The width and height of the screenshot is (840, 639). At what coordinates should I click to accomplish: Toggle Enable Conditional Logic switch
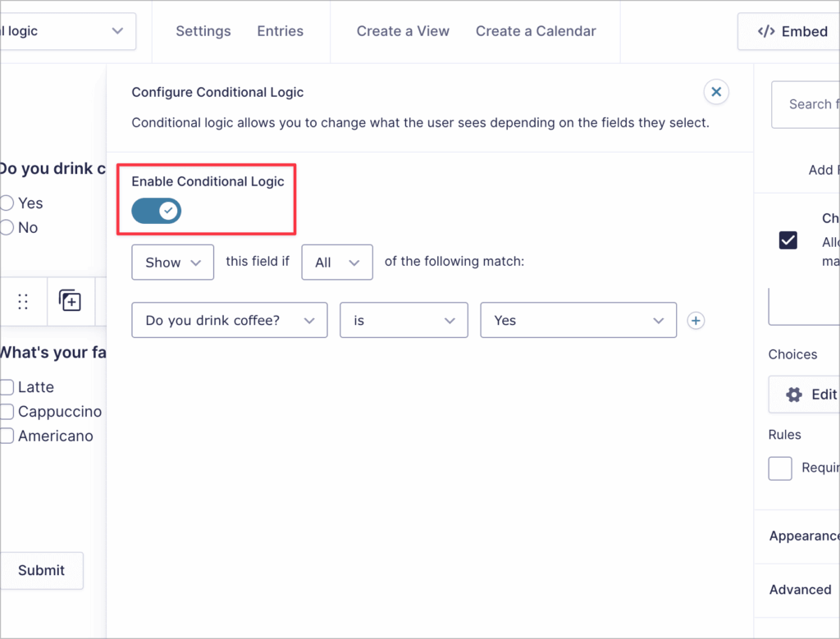point(157,212)
